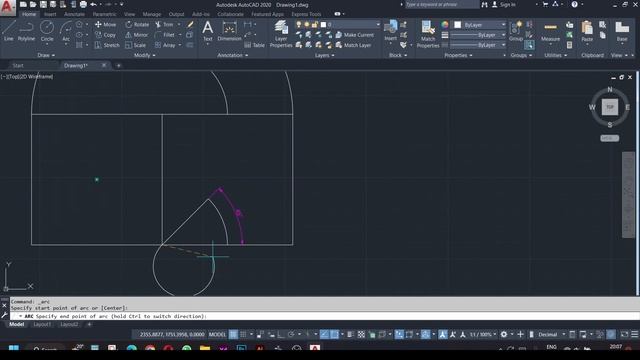Click the Base view icon

(x=622, y=31)
